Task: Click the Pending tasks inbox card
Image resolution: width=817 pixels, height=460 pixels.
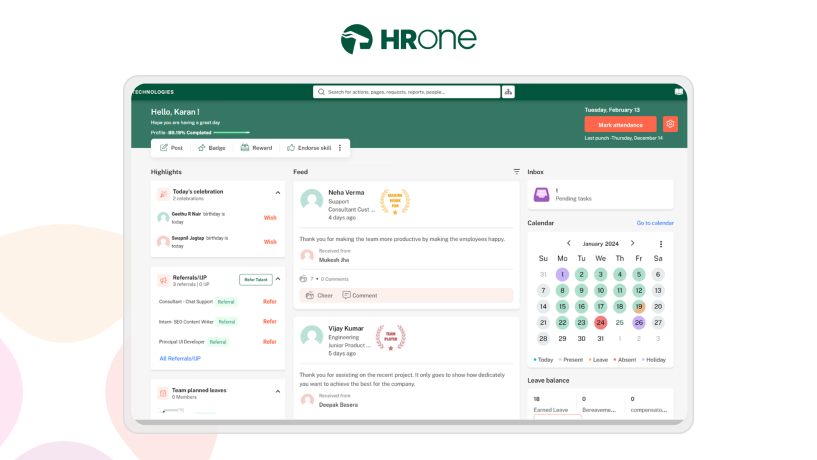Action: (x=600, y=195)
